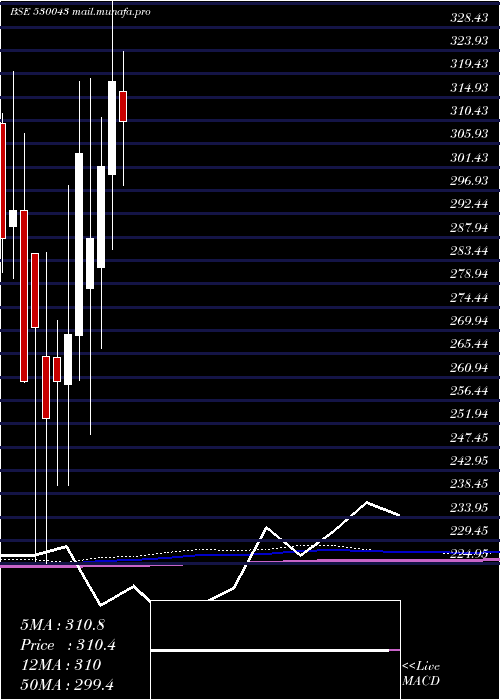
Task: Select the 310.43 axis value
Action: [x=469, y=111]
